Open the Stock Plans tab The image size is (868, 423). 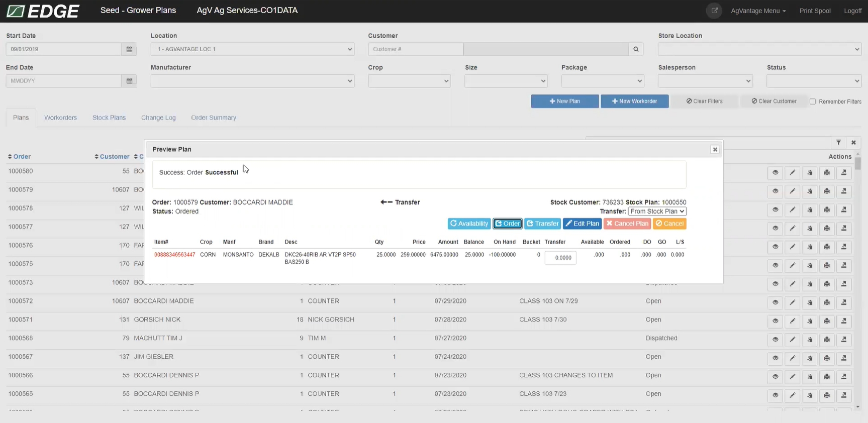click(x=109, y=118)
